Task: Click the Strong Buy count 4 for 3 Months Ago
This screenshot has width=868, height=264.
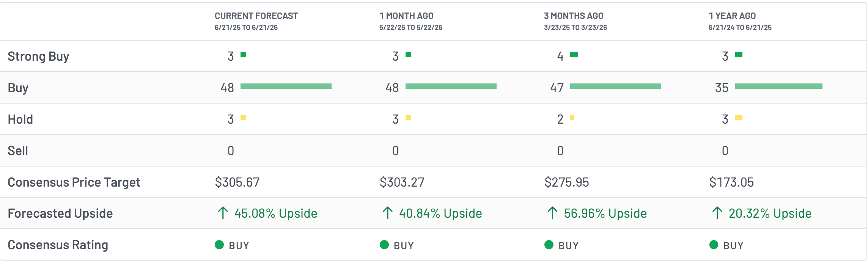Action: click(560, 57)
